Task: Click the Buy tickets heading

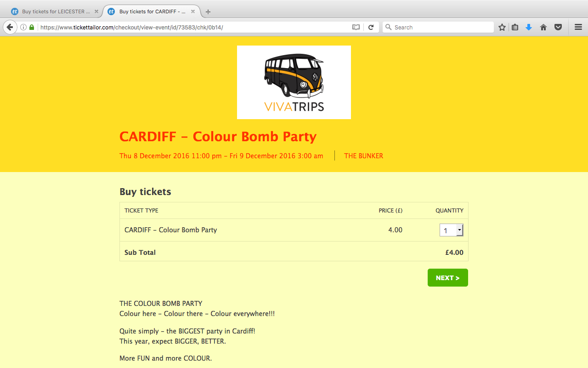Action: click(145, 192)
